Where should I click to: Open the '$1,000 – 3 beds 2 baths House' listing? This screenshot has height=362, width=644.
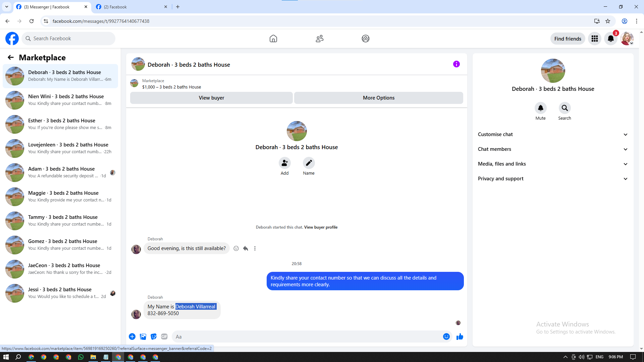(x=171, y=87)
